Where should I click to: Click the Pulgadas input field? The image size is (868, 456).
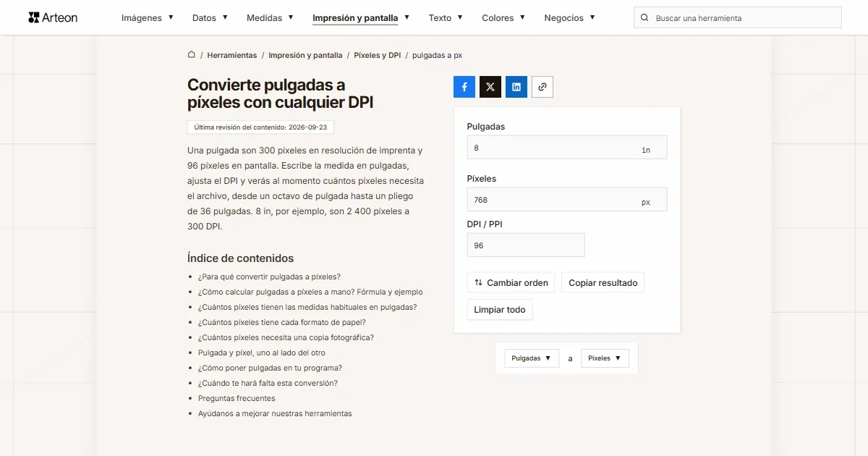pos(567,148)
